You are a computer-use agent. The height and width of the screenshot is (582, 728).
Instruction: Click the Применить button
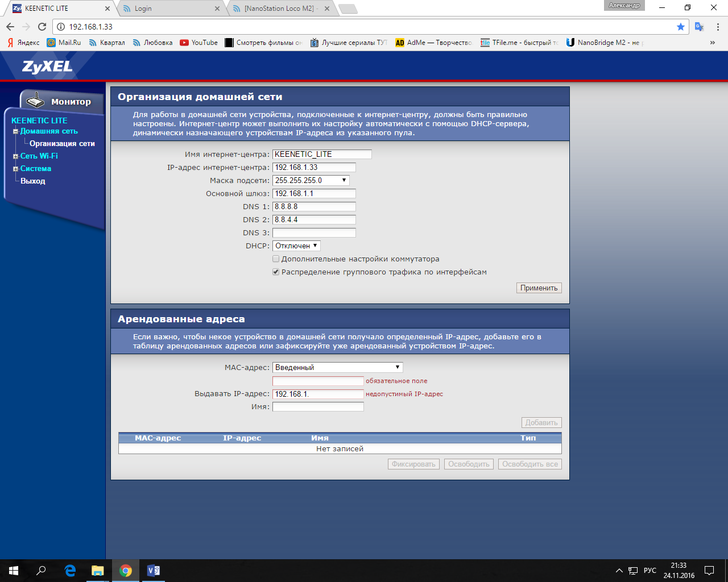pos(539,288)
